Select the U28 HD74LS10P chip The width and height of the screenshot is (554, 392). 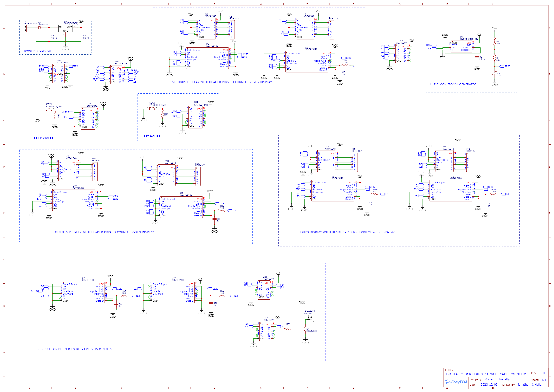pyautogui.click(x=264, y=290)
